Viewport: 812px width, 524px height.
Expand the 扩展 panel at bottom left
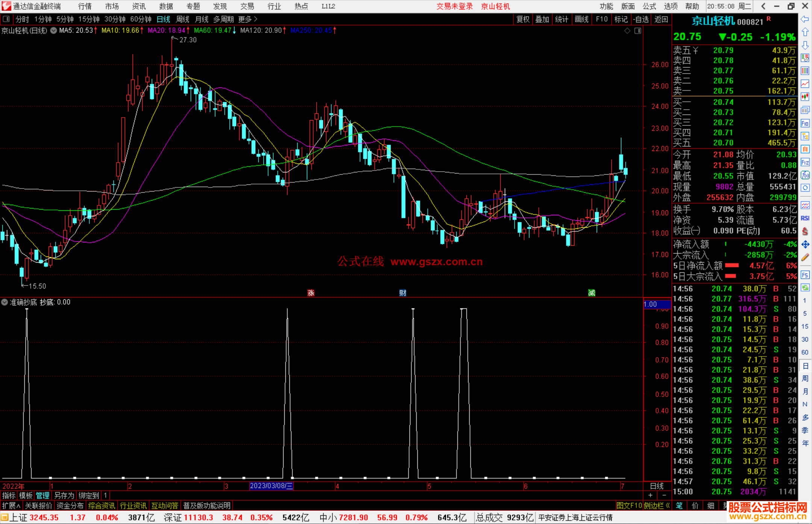coord(11,506)
